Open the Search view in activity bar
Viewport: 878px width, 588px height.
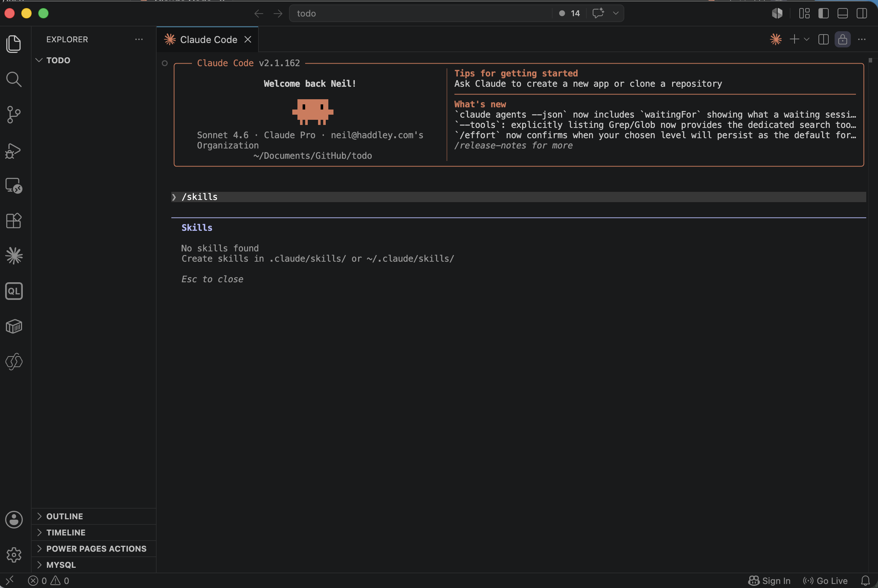[14, 79]
